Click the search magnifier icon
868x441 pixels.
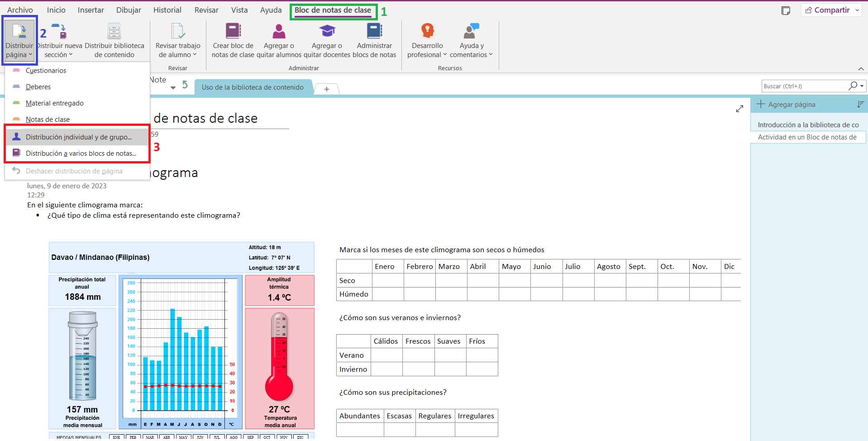coord(853,86)
